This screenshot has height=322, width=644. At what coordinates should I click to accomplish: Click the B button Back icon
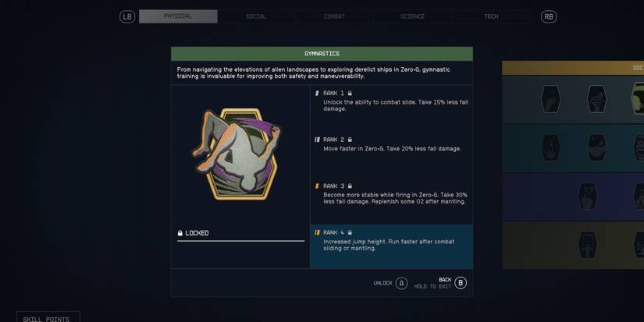pos(461,283)
